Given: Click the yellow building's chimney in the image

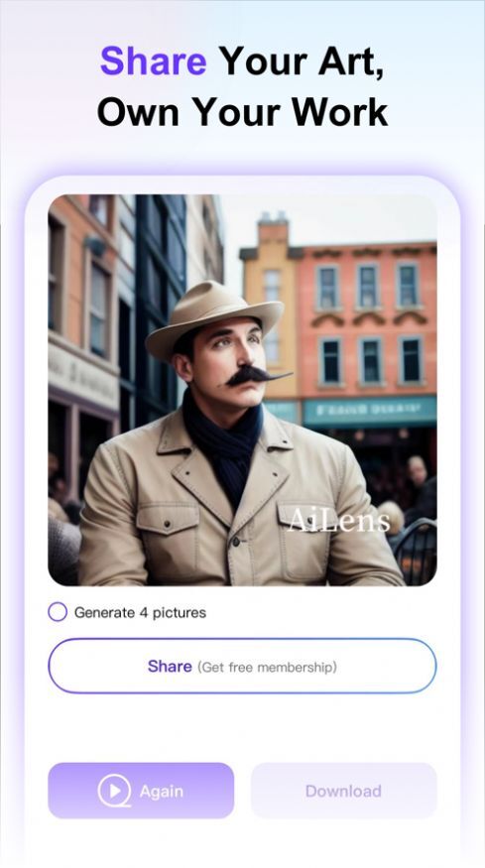Looking at the screenshot, I should point(273,228).
